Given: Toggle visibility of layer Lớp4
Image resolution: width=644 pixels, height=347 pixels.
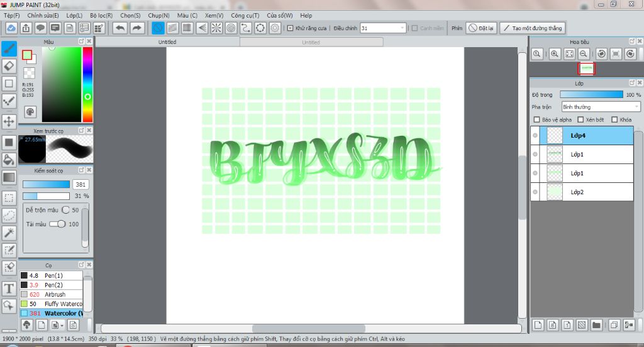Looking at the screenshot, I should coord(535,136).
